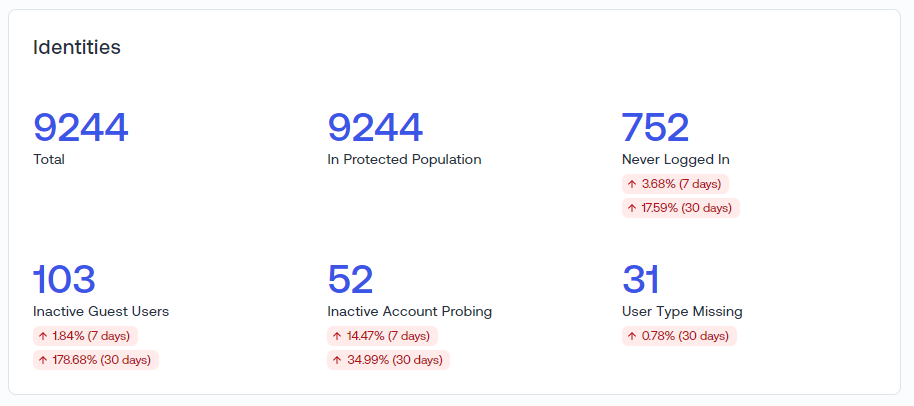Open the 52 Inactive Account Probing count
This screenshot has height=406, width=914.
(350, 280)
